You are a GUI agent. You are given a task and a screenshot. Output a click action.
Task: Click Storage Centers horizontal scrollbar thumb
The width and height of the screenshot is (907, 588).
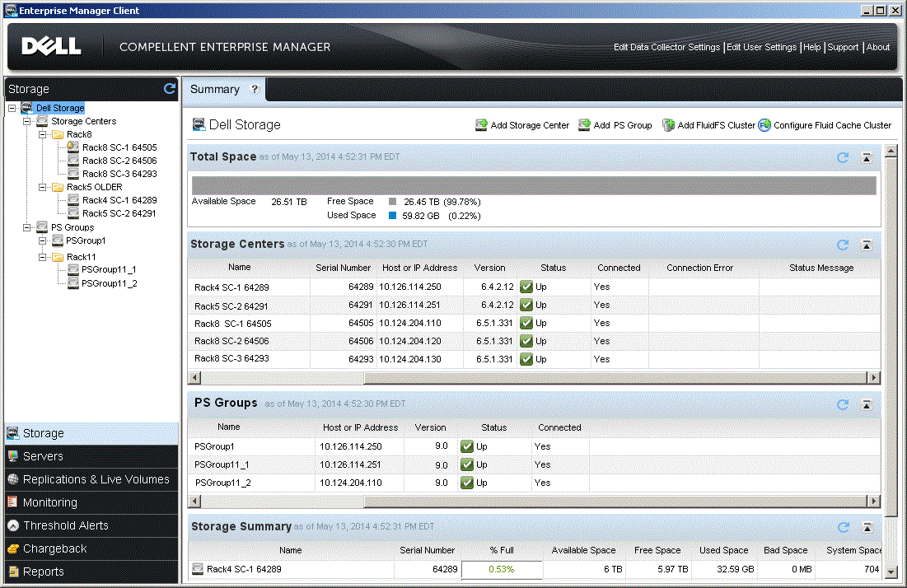(x=615, y=377)
